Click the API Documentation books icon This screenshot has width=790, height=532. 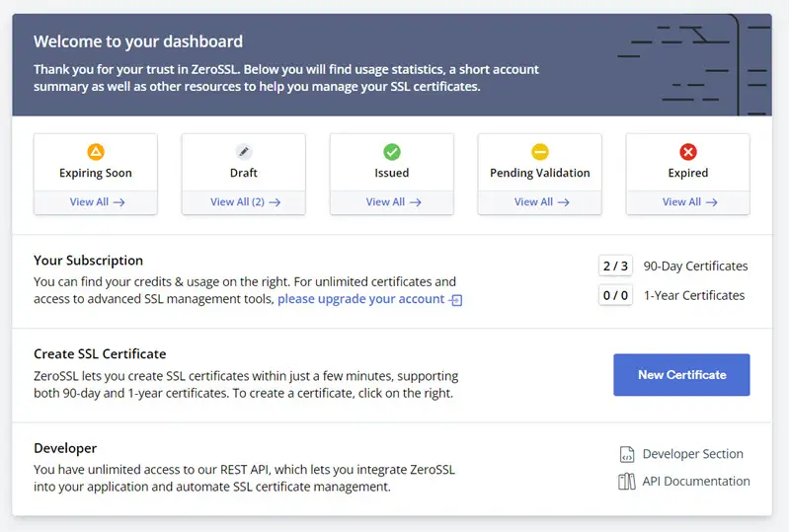[x=627, y=482]
